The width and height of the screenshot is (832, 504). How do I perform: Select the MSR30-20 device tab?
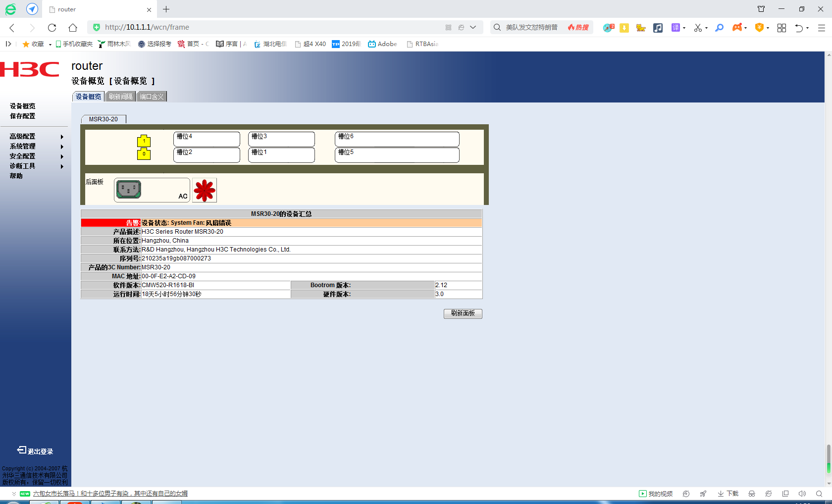click(104, 119)
